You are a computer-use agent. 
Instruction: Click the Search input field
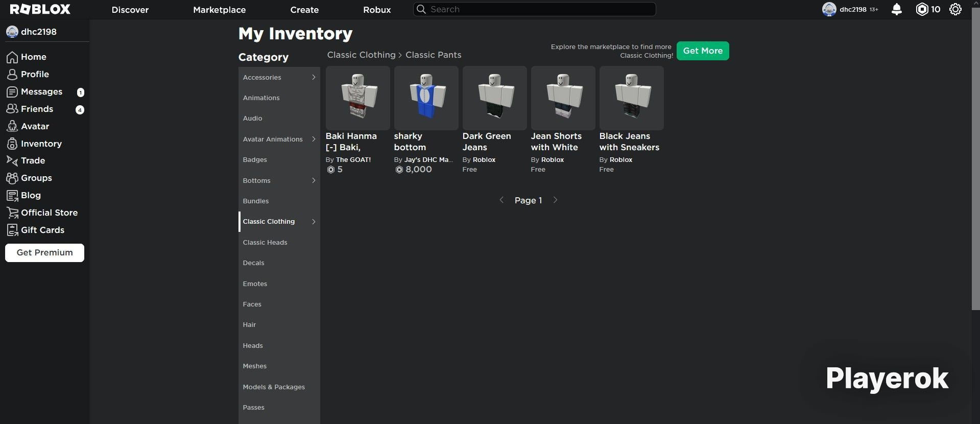(x=534, y=9)
